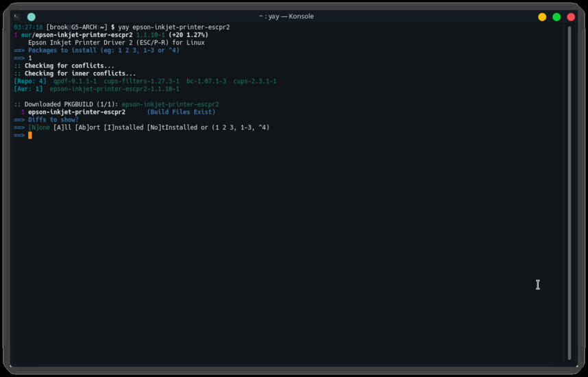The height and width of the screenshot is (377, 588).
Task: Click the '[Repo: 4]' label
Action: coord(30,81)
